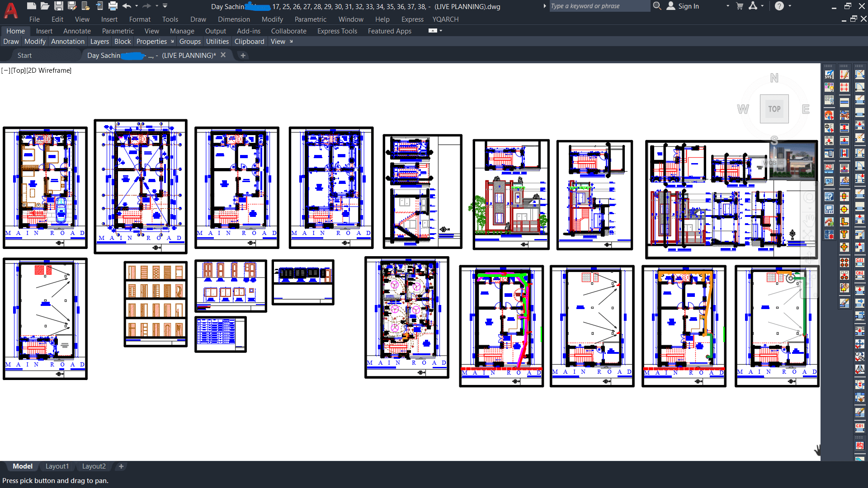This screenshot has height=488, width=868.
Task: Click the Save icon in quick access toolbar
Action: click(x=58, y=6)
